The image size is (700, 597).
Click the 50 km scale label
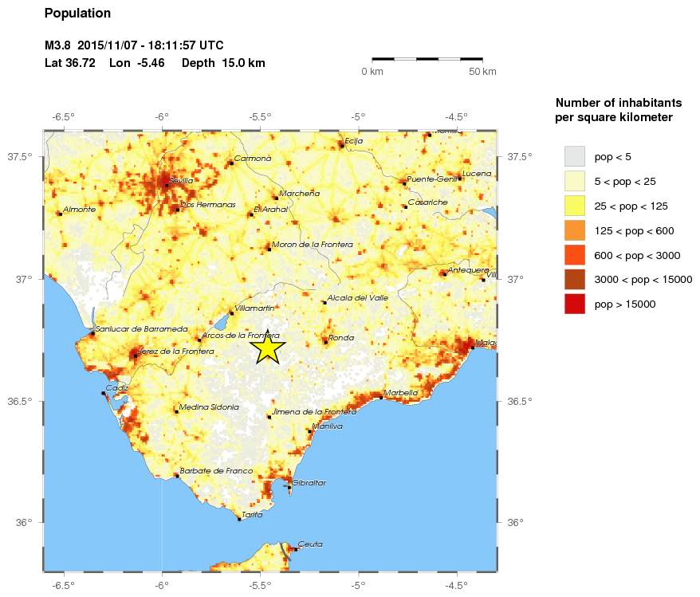click(x=482, y=72)
